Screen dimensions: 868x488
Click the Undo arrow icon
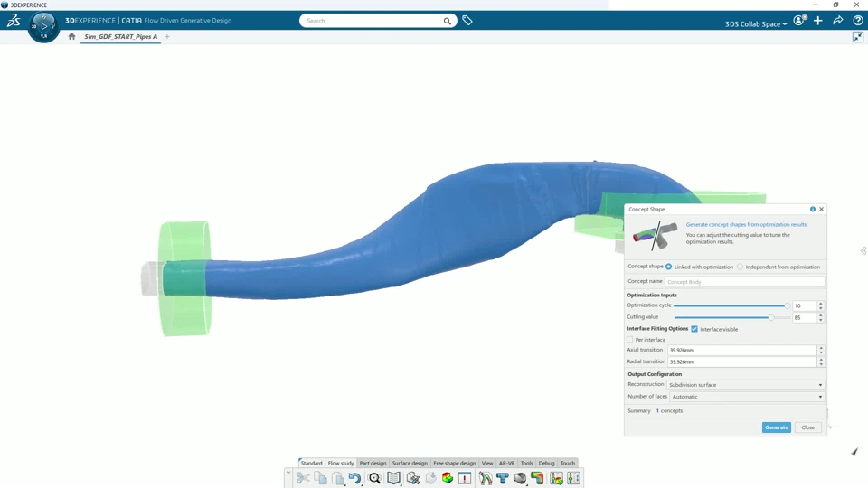(354, 478)
